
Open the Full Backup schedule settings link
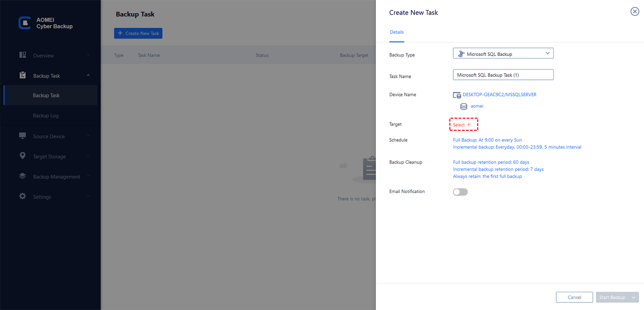click(x=487, y=140)
